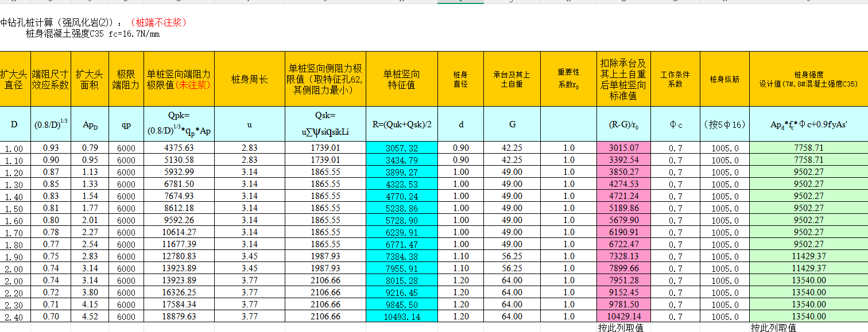Select the cyan cell showing 7384.38

[401, 256]
